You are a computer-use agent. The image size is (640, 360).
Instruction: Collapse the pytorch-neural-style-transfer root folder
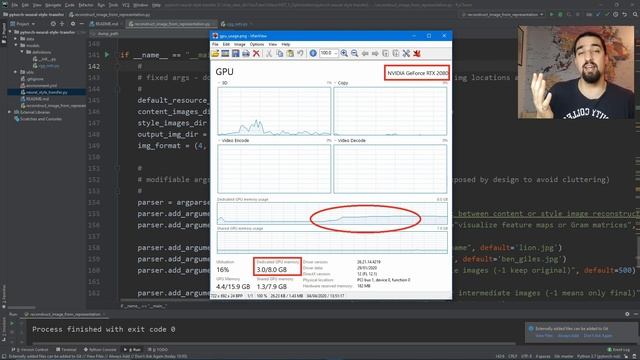pyautogui.click(x=10, y=32)
